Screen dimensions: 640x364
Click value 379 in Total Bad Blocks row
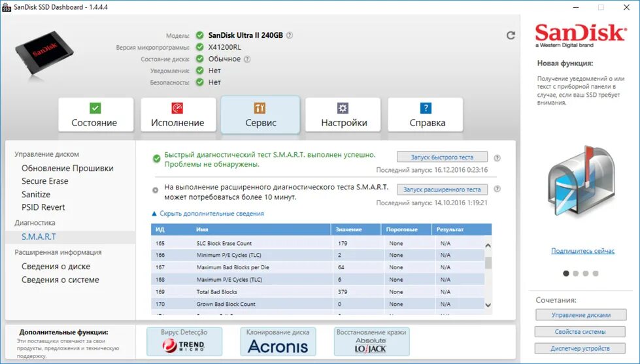tap(343, 291)
